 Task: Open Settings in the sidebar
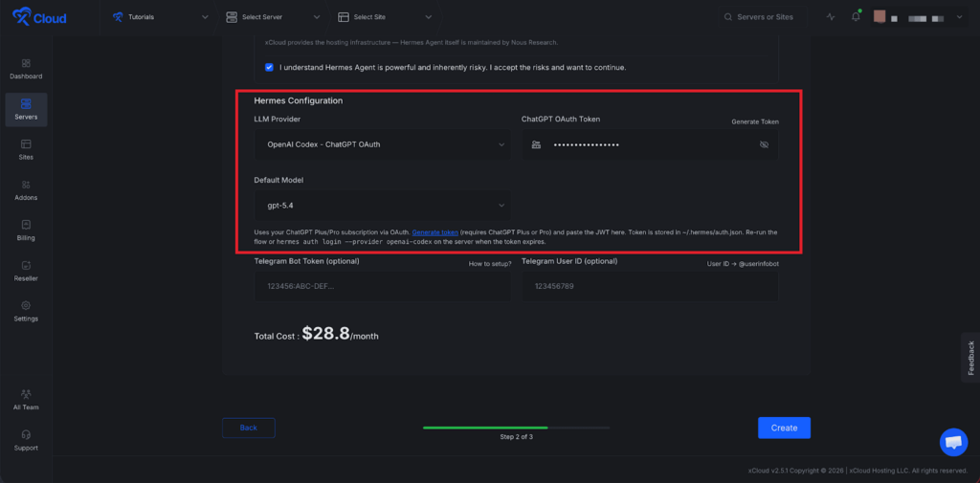[x=26, y=311]
